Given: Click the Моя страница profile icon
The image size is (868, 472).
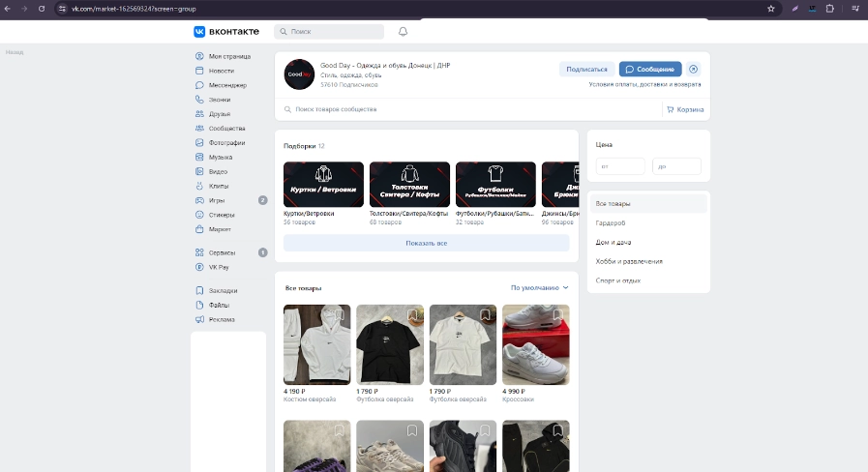Looking at the screenshot, I should coord(199,56).
